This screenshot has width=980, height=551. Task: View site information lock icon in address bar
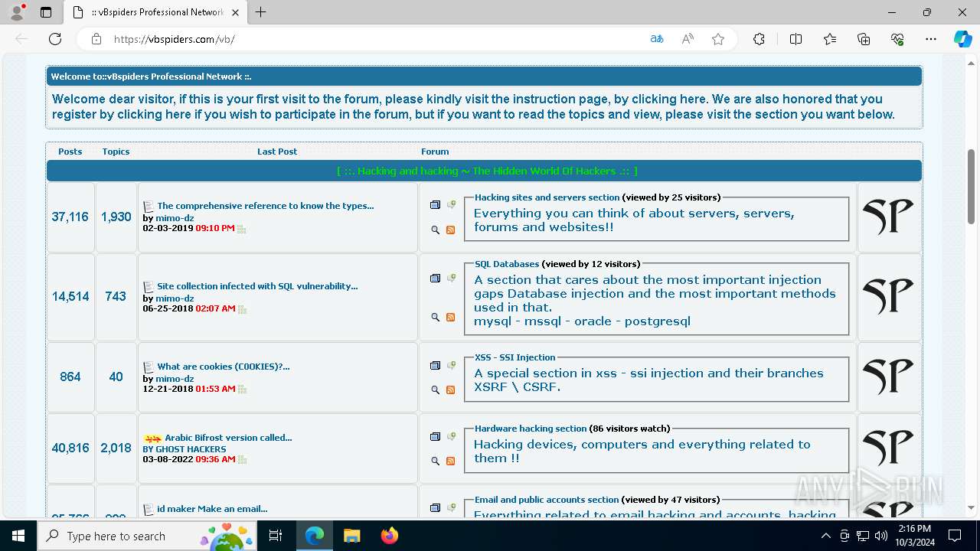click(x=96, y=39)
